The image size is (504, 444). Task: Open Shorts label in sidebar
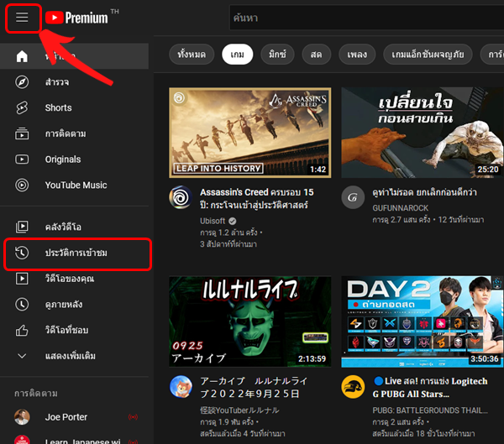point(58,107)
